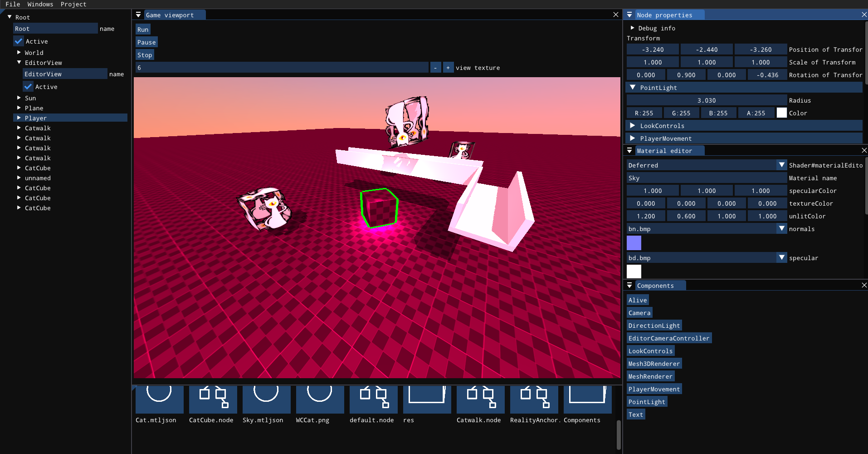This screenshot has height=454, width=868.
Task: Open the bn.bmp normals texture dropdown
Action: click(781, 228)
